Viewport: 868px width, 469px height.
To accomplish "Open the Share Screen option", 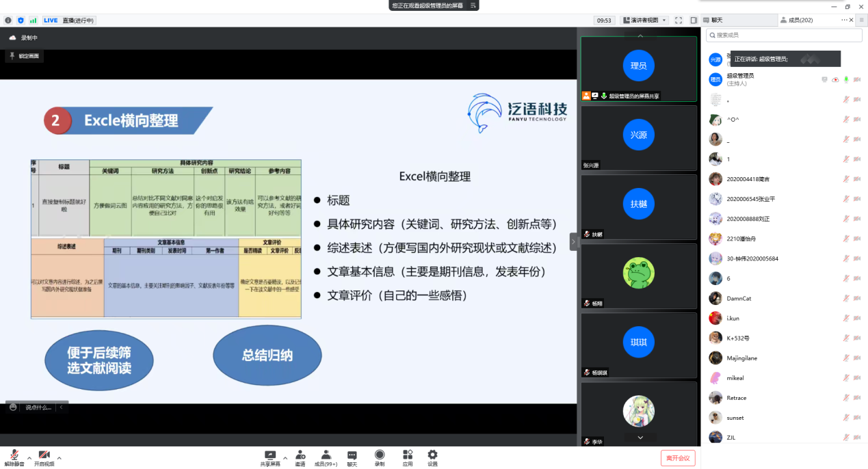I will pos(270,455).
